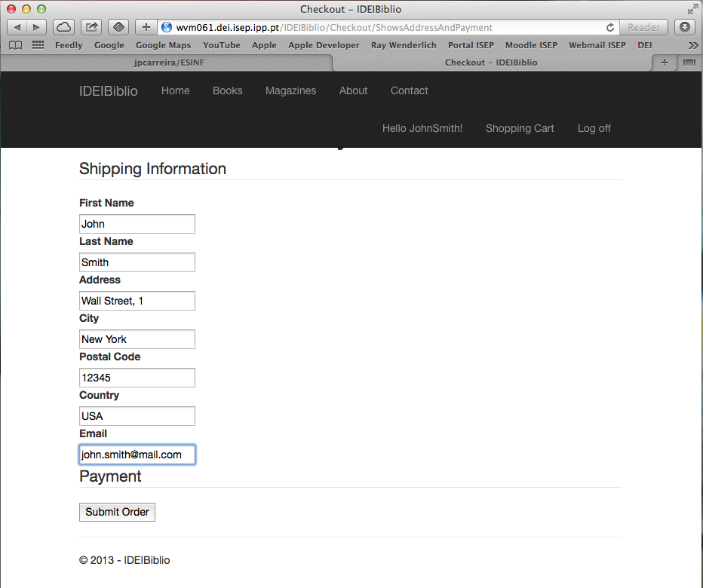
Task: Open the iCloud Tabs button
Action: click(63, 27)
